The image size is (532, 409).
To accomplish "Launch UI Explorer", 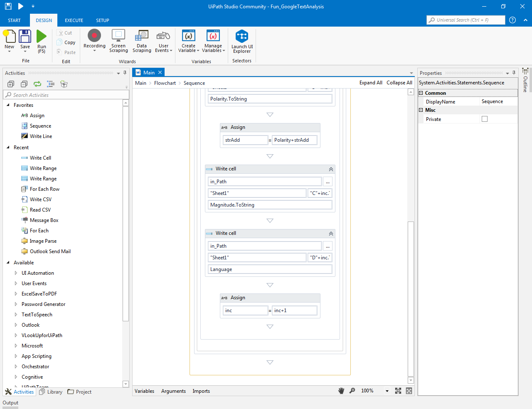I will pyautogui.click(x=242, y=42).
